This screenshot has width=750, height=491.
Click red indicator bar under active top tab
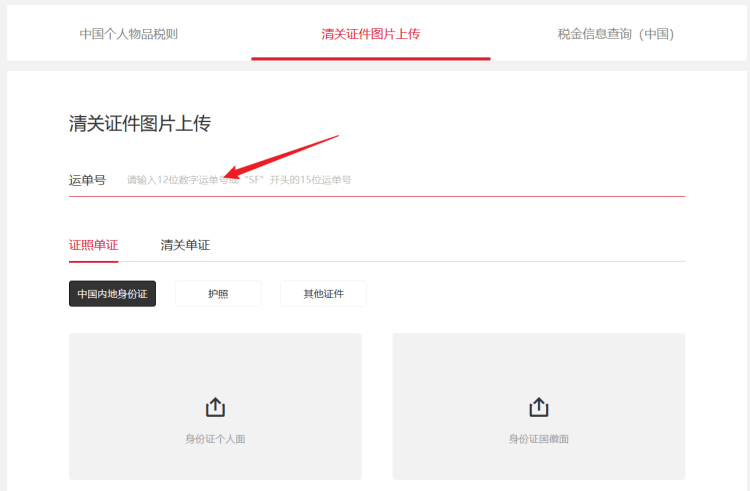tap(370, 58)
